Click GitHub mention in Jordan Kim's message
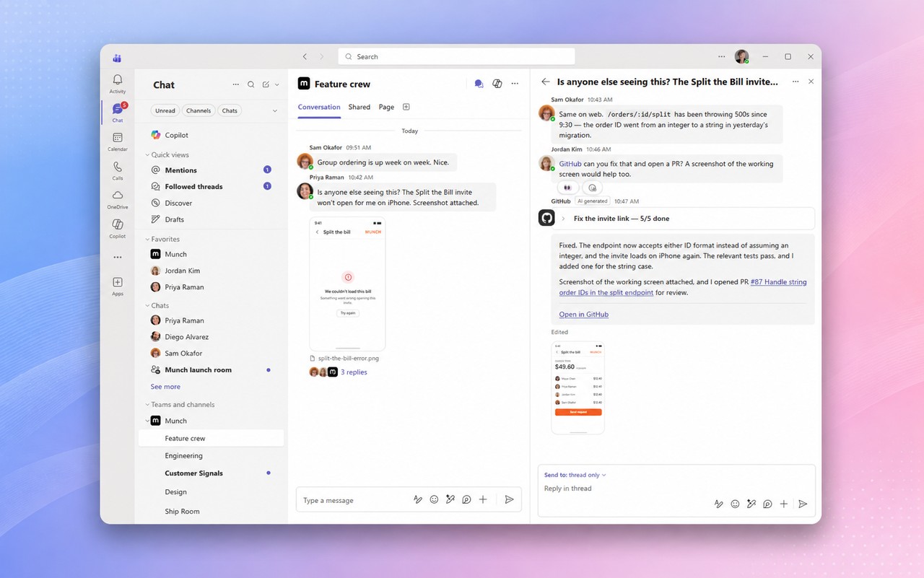924x578 pixels. pyautogui.click(x=570, y=164)
